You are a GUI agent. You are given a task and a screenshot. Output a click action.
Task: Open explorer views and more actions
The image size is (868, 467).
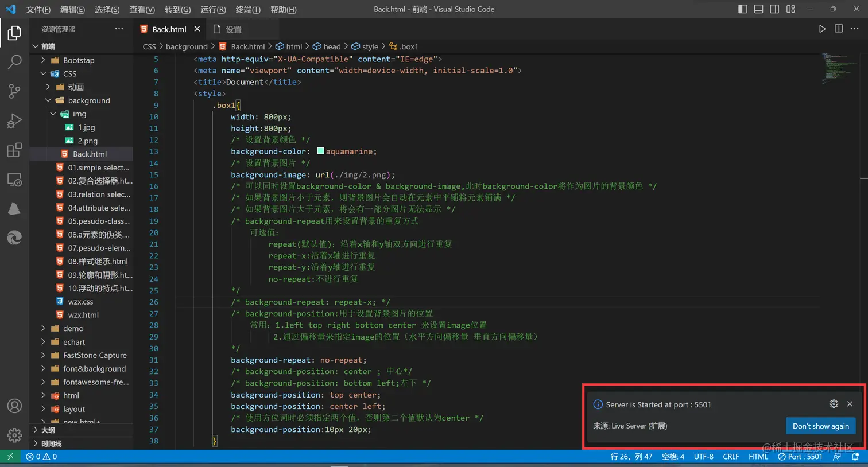(119, 29)
